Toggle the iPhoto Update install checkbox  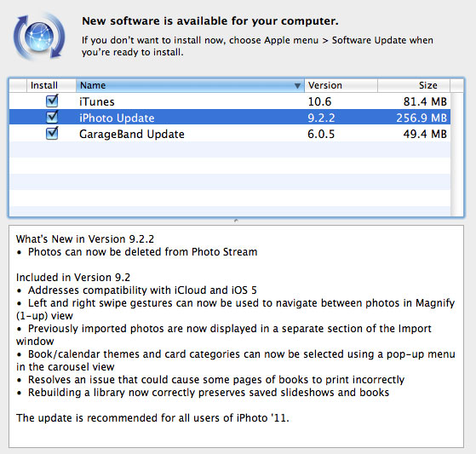click(x=52, y=117)
